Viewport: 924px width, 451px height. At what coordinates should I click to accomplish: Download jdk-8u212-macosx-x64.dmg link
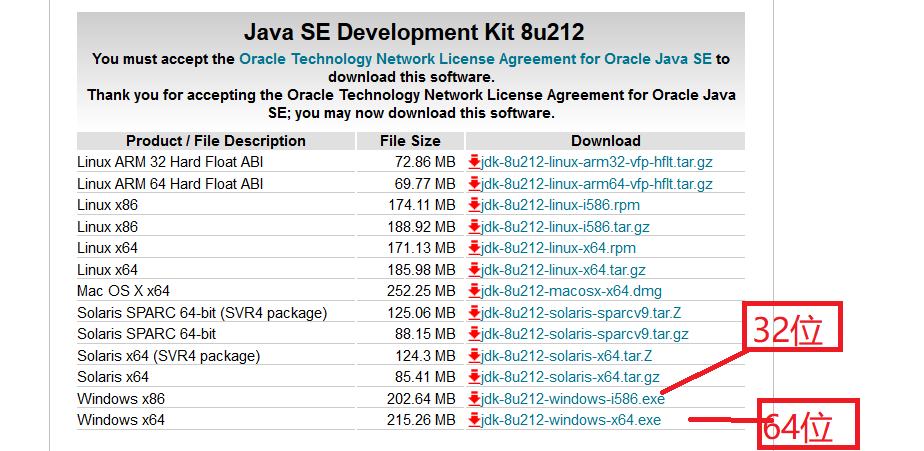pos(572,291)
